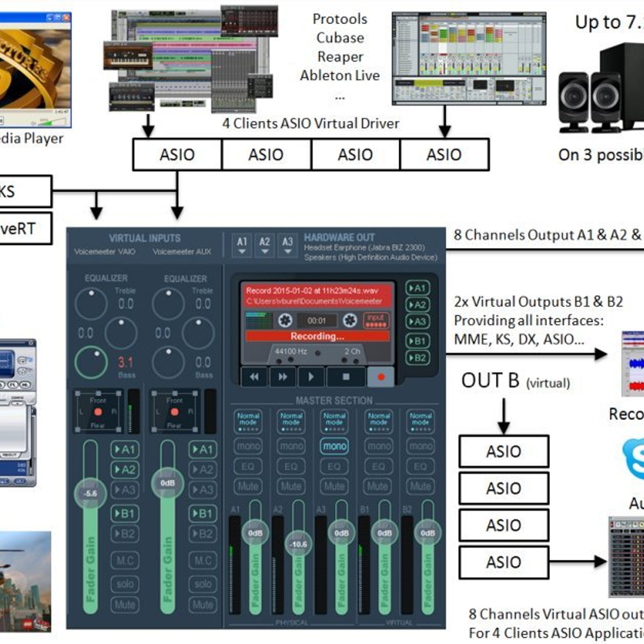Toggle mono on A1 master bus

click(x=248, y=446)
